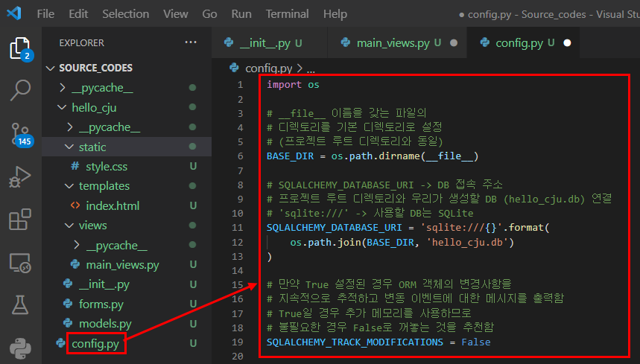Open style.css in the explorer
The image size is (640, 364).
107,166
